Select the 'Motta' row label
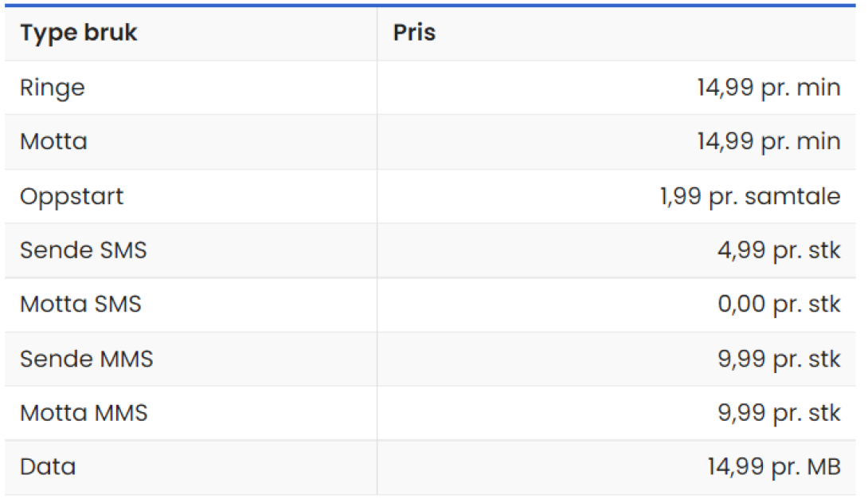Image resolution: width=868 pixels, height=499 pixels. 53,142
